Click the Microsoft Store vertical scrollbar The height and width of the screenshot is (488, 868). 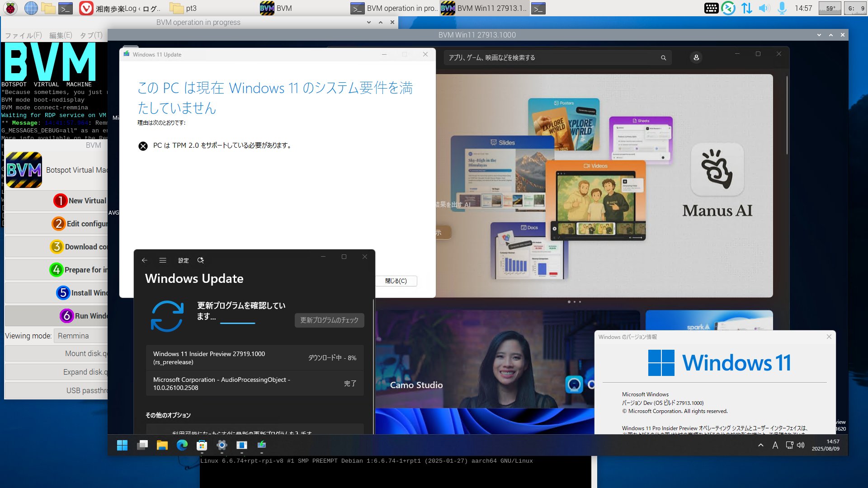(x=787, y=115)
